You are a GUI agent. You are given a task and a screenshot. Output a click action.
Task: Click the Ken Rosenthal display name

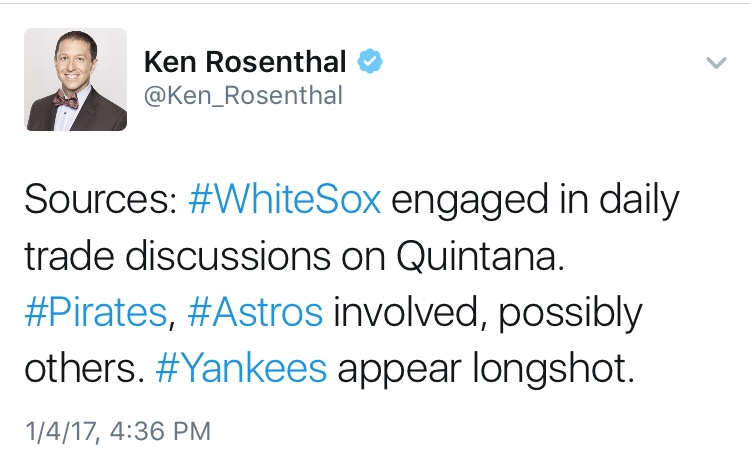point(245,62)
